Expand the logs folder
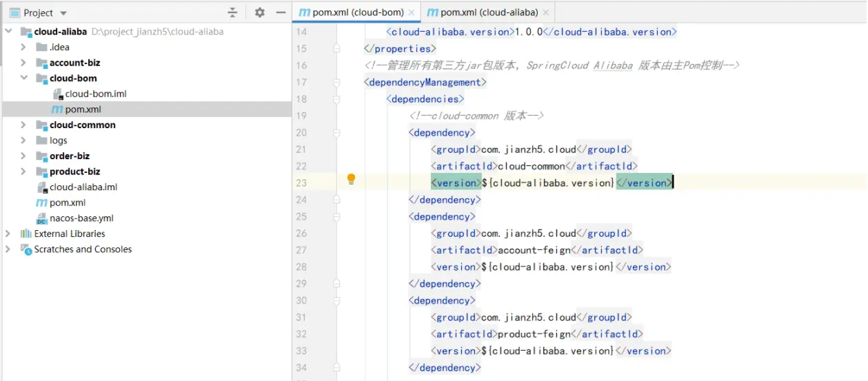The width and height of the screenshot is (868, 381). (23, 141)
